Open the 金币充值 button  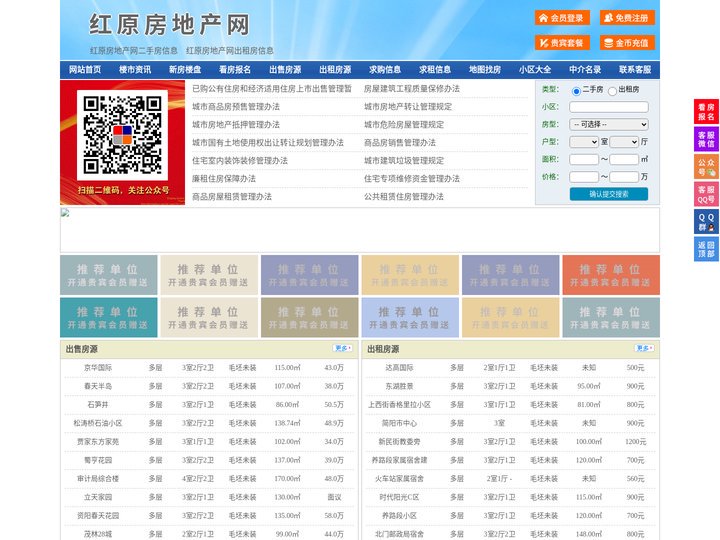(x=627, y=43)
